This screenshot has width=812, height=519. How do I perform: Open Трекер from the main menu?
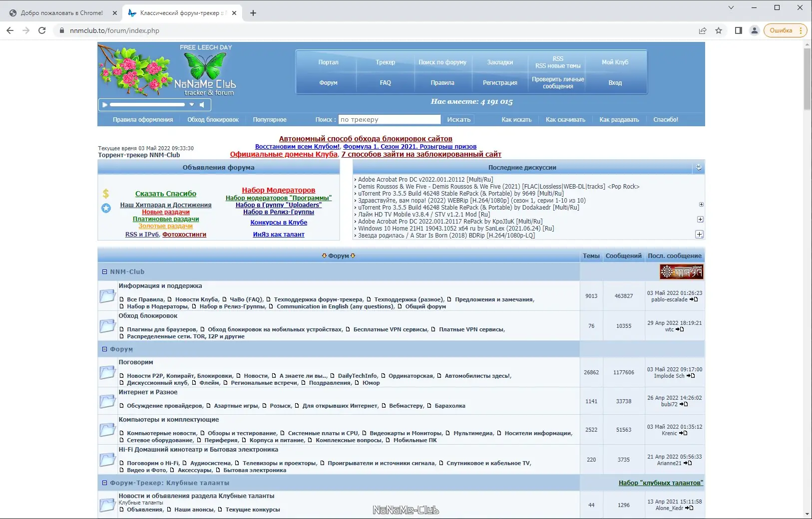coord(385,62)
